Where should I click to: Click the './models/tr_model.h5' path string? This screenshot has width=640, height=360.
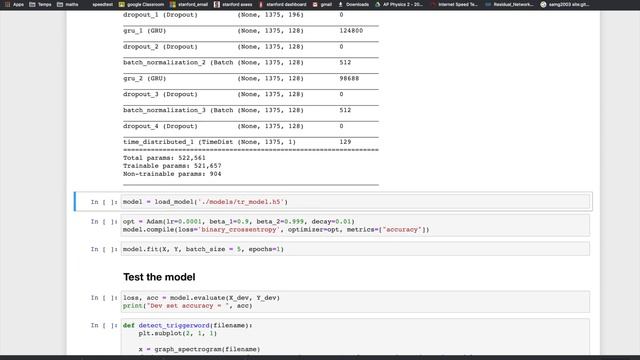pos(241,202)
